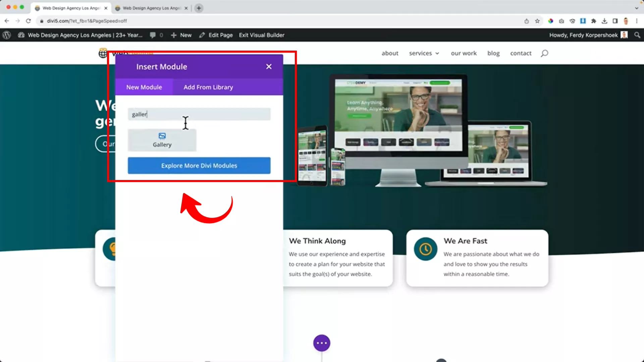Switch to Add From Library tab
This screenshot has width=644, height=362.
pyautogui.click(x=208, y=87)
